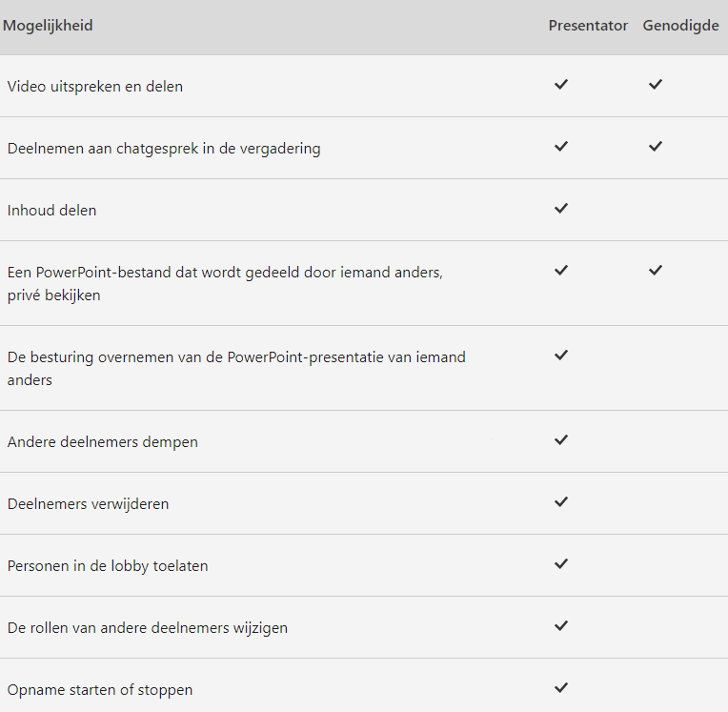Click Presentator checkmark for Deelnemers verwijderen
This screenshot has width=728, height=712.
(x=561, y=502)
